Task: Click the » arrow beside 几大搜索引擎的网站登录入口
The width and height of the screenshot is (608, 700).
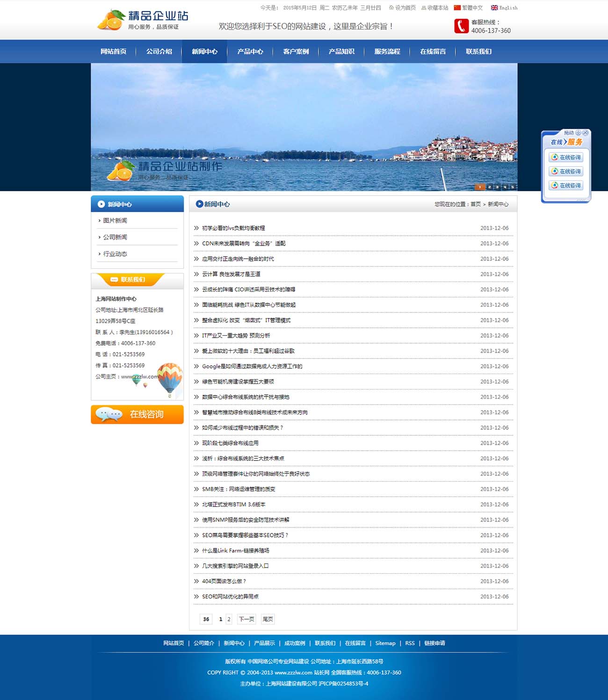Action: [x=196, y=566]
